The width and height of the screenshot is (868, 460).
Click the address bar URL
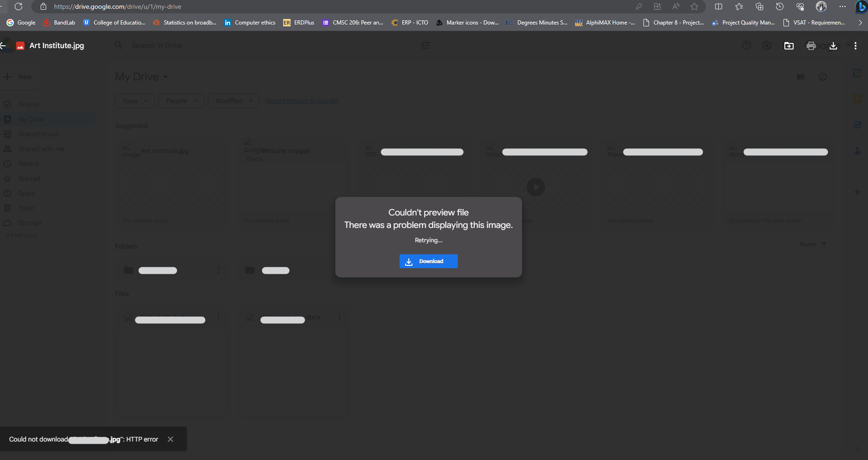point(117,6)
